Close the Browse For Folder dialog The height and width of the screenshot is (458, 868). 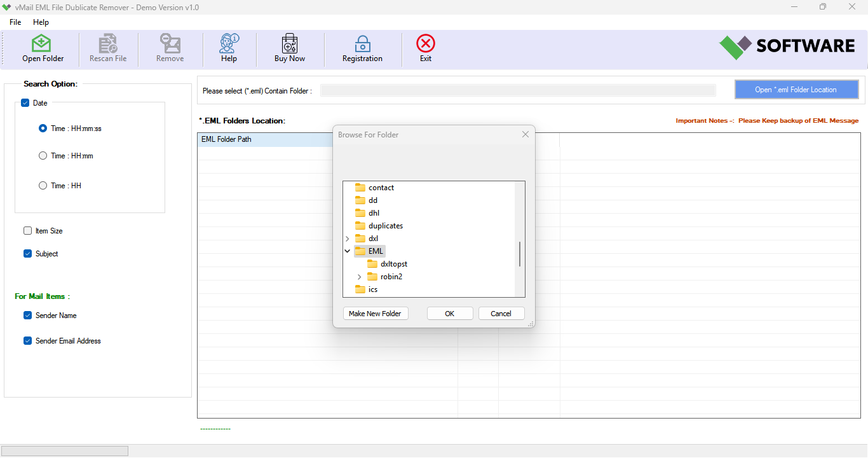[x=526, y=134]
